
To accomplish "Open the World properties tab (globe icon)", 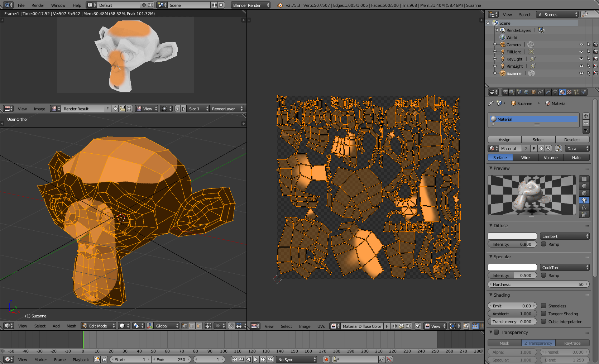I will (526, 92).
